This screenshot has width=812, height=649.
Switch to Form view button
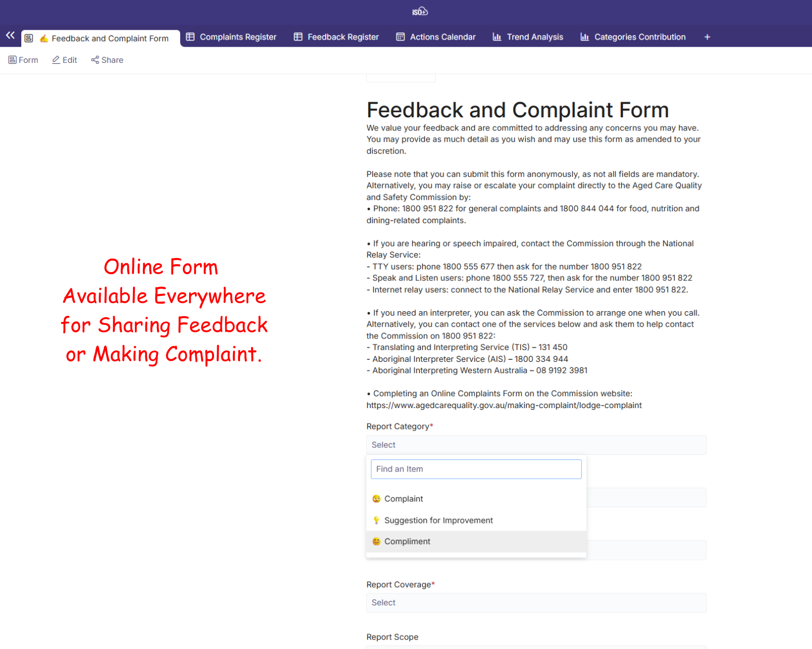pyautogui.click(x=23, y=60)
